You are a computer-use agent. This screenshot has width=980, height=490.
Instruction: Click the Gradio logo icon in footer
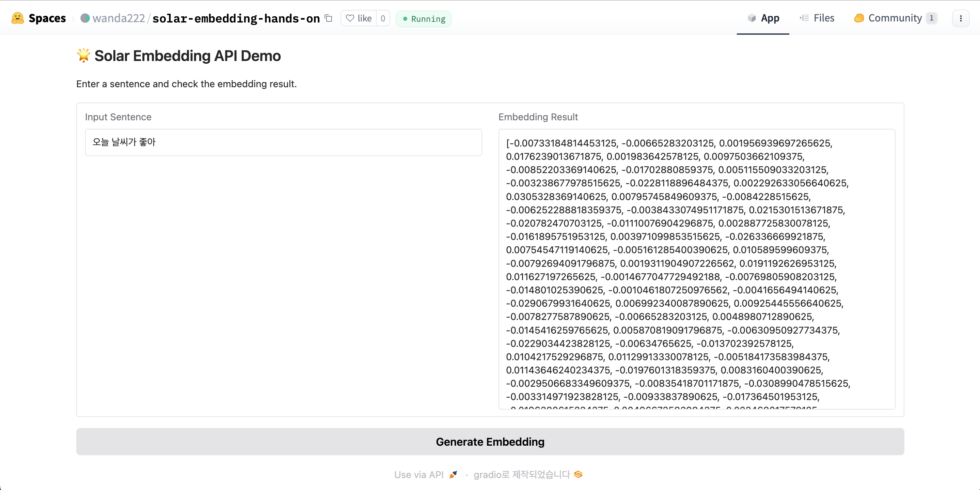pyautogui.click(x=578, y=474)
